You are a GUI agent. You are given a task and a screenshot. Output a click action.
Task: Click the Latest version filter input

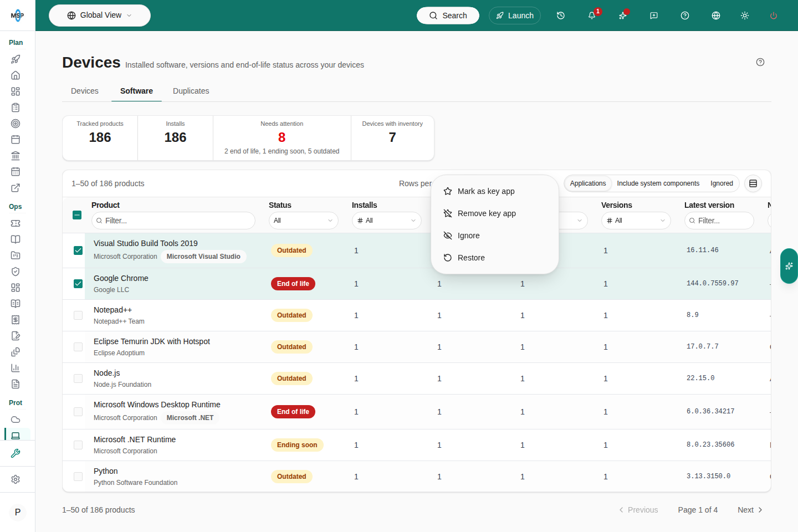[719, 221]
